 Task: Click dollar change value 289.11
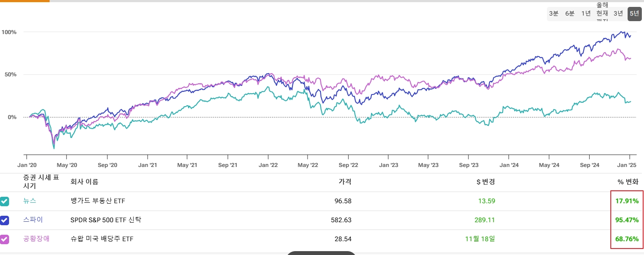[485, 220]
